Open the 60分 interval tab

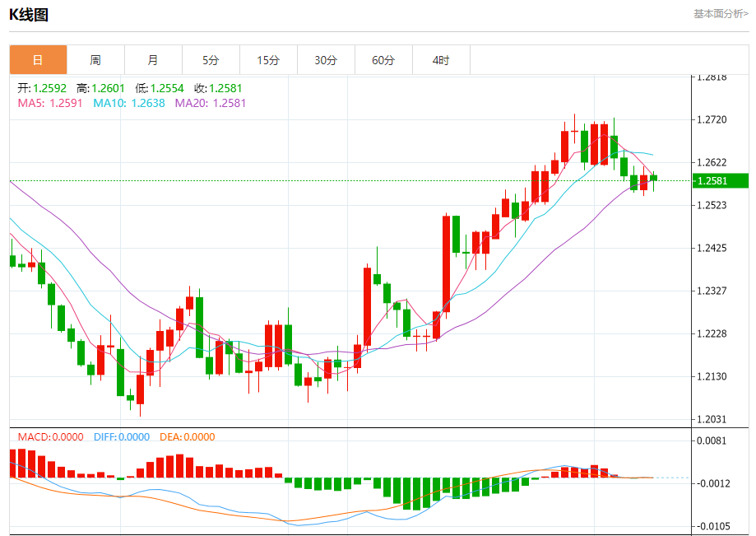coord(383,60)
